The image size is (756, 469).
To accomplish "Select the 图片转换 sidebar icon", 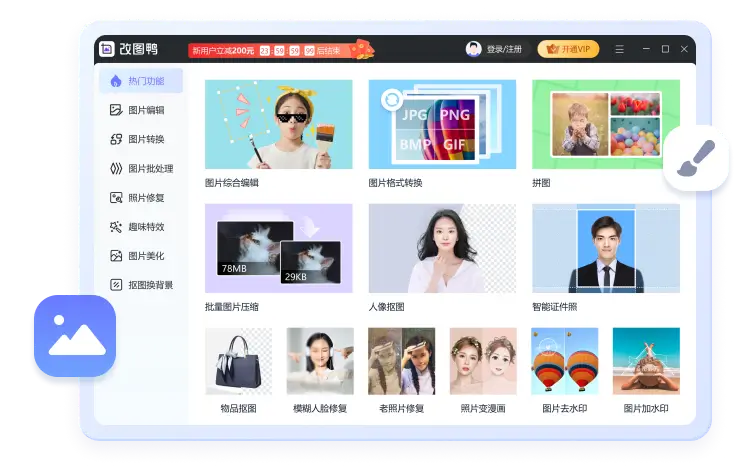I will 116,139.
